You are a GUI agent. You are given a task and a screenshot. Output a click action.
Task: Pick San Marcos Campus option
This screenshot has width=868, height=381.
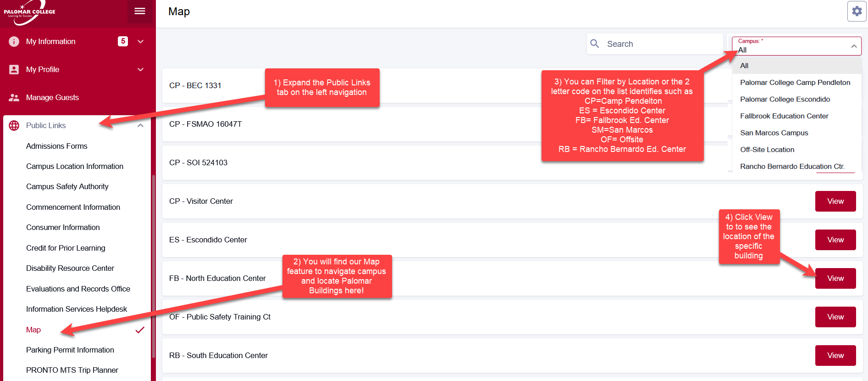pos(797,133)
